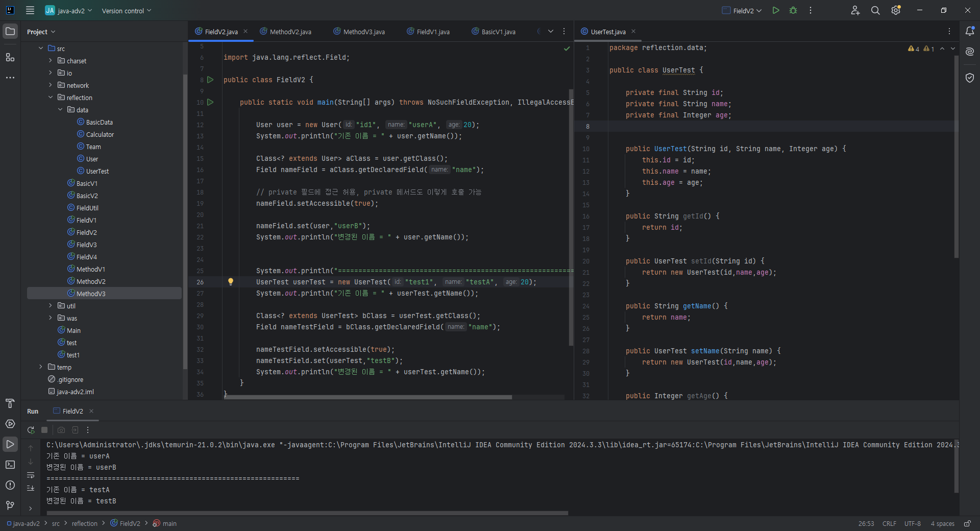Run main method from gutter on line 10

tap(210, 102)
